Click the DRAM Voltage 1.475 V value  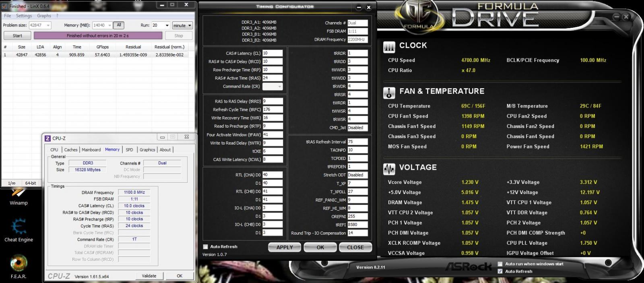(470, 202)
